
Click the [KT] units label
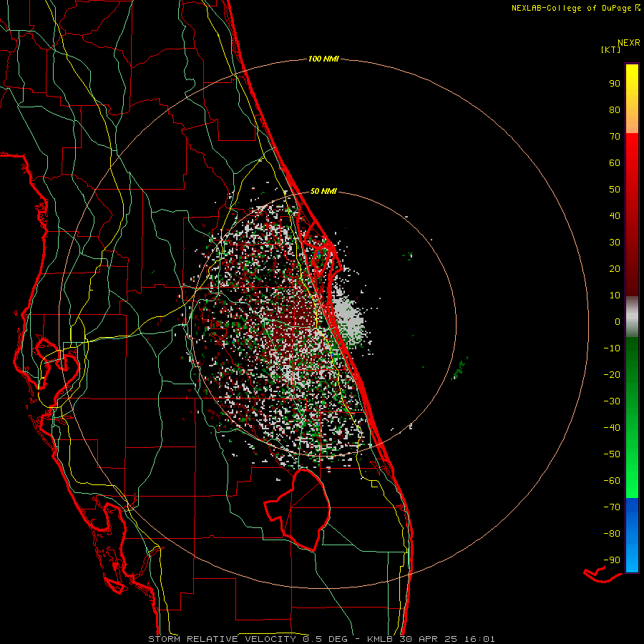coord(611,49)
